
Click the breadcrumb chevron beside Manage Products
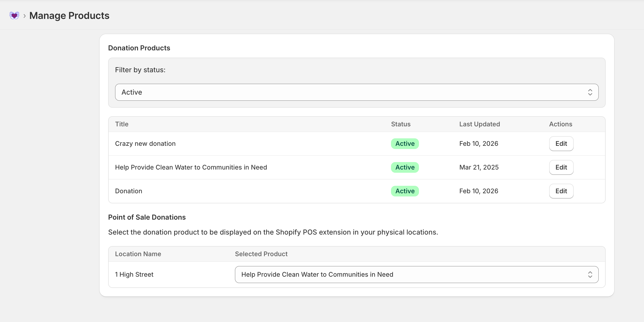(x=25, y=16)
